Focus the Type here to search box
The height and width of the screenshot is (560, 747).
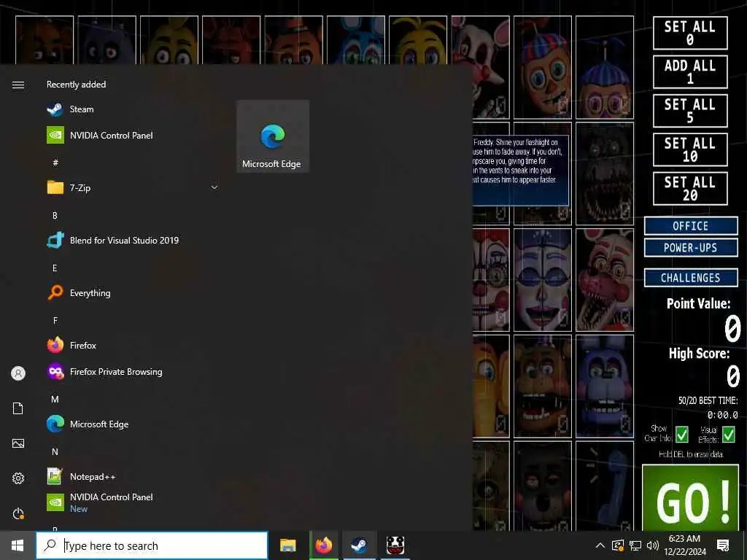tap(152, 545)
